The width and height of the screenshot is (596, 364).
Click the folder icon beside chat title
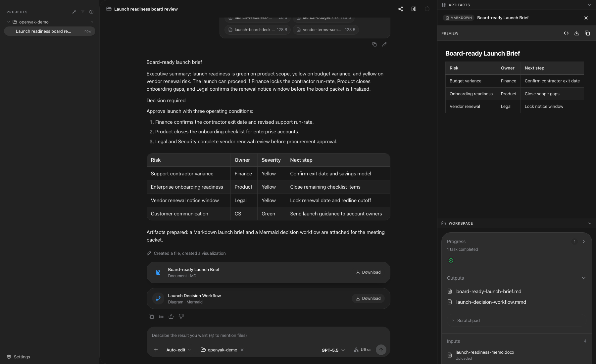[x=109, y=9]
